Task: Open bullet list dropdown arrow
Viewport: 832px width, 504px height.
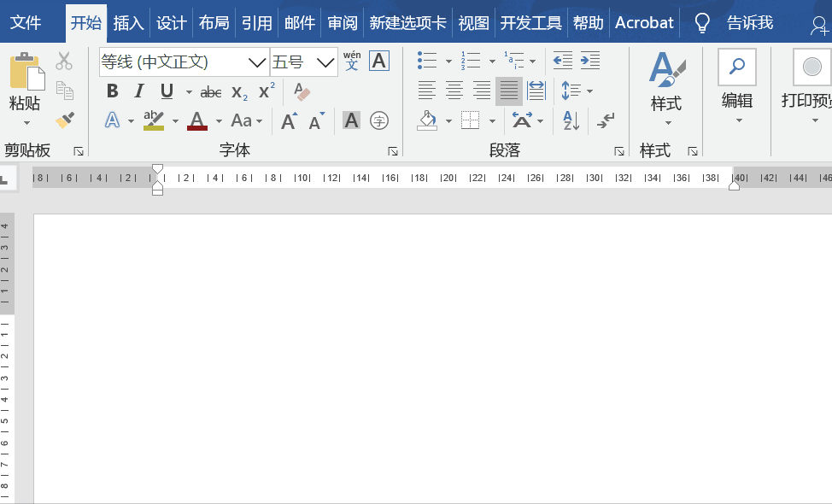Action: point(448,62)
